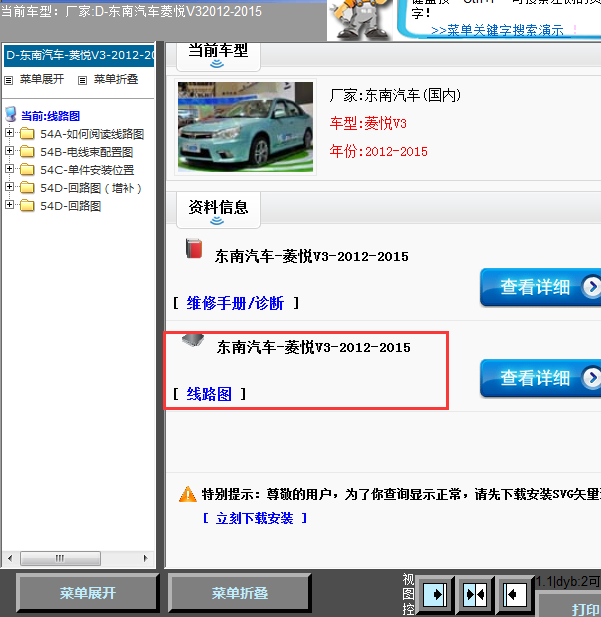Click the arrow circle on first 查看详细

pos(592,287)
